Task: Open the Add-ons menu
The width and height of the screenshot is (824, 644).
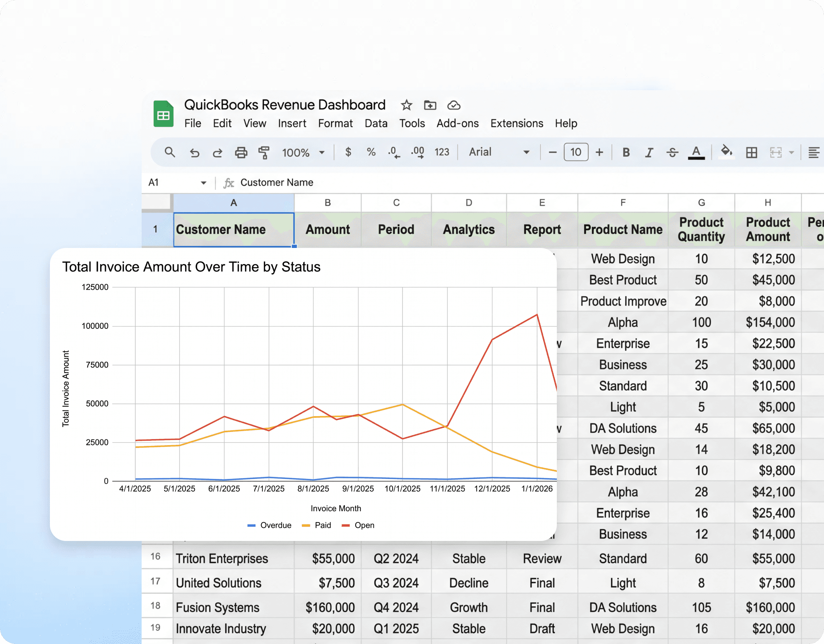Action: 458,123
